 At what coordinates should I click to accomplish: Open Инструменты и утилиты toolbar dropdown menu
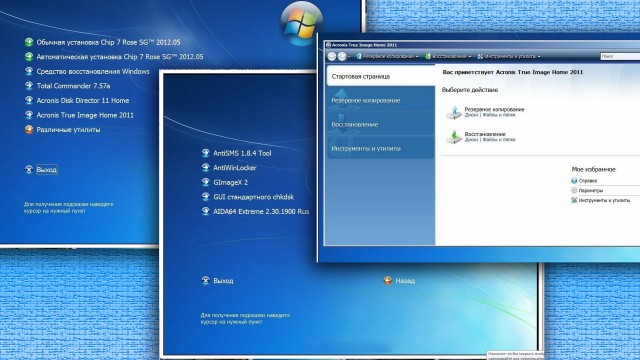coord(509,56)
